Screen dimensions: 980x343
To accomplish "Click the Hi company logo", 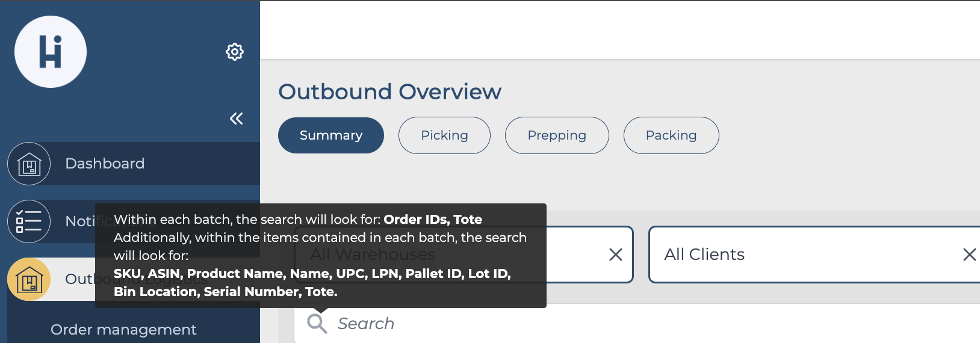I will [x=51, y=52].
